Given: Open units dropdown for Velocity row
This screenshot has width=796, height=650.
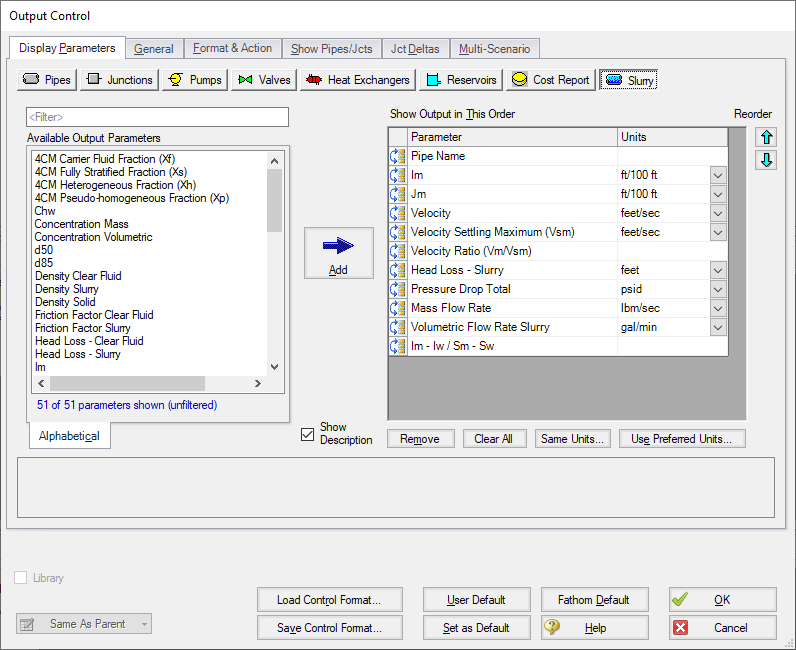Looking at the screenshot, I should click(718, 213).
